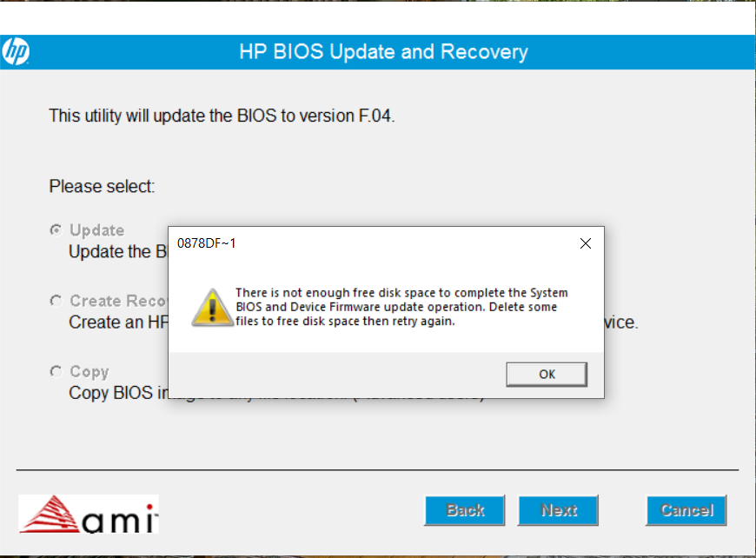Click the 'Copy BIOS image' description line
The height and width of the screenshot is (558, 756).
(x=117, y=393)
